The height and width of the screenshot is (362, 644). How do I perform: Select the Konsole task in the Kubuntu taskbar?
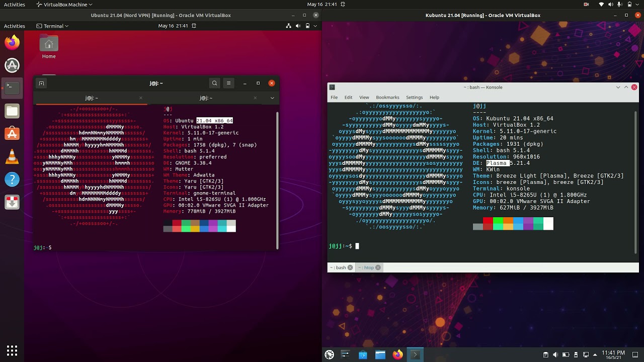pos(415,354)
